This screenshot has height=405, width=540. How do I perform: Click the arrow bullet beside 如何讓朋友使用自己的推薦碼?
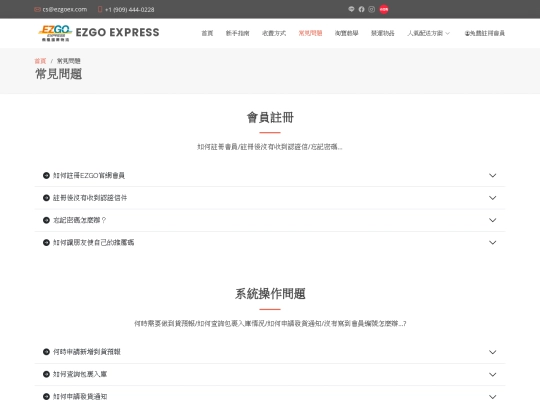(46, 242)
